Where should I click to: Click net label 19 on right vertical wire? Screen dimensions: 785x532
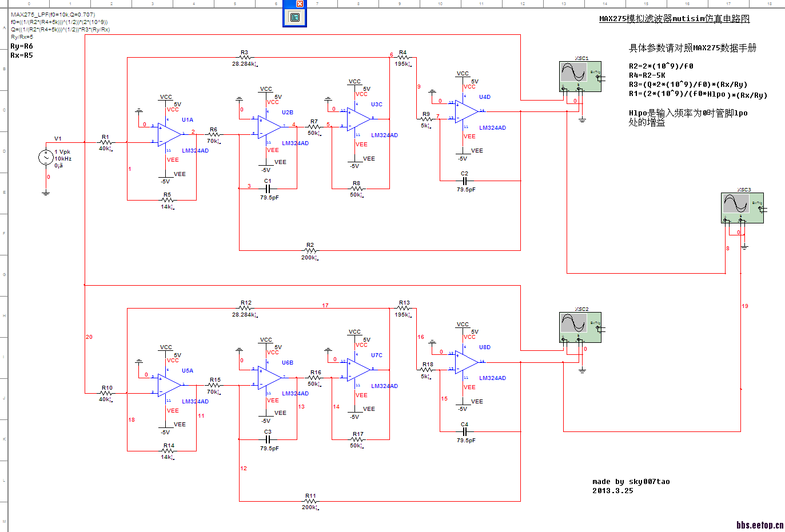pos(745,306)
